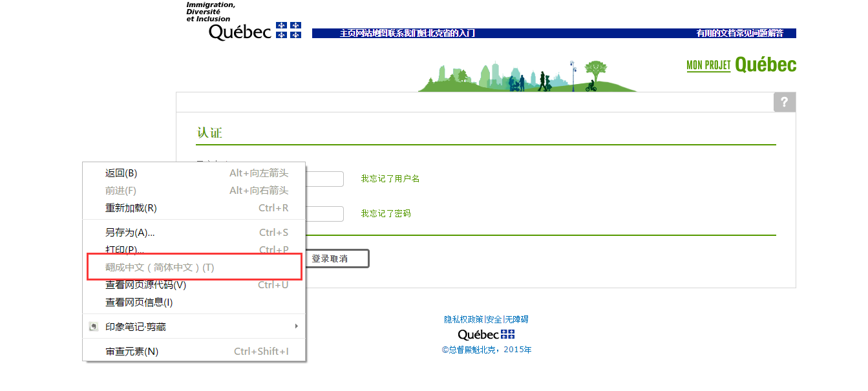
Task: Click the 有用的文档常见问题解答 navigation text
Action: (x=739, y=34)
